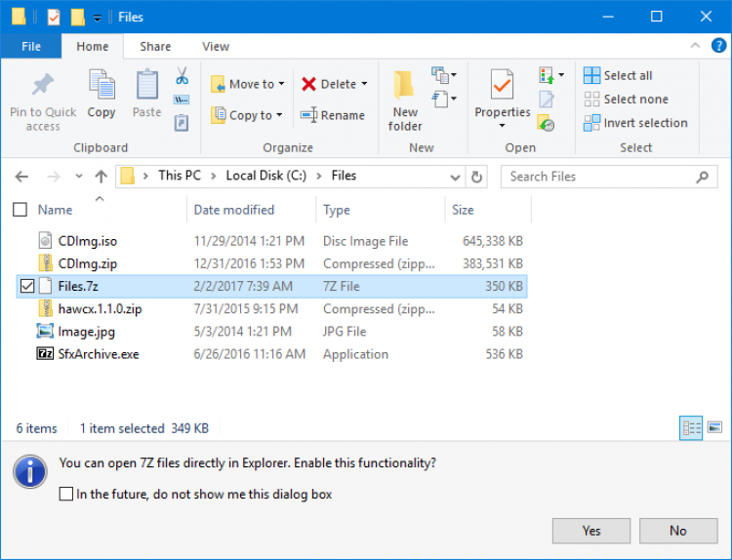
Task: Open the Delete dropdown arrow
Action: tap(364, 84)
